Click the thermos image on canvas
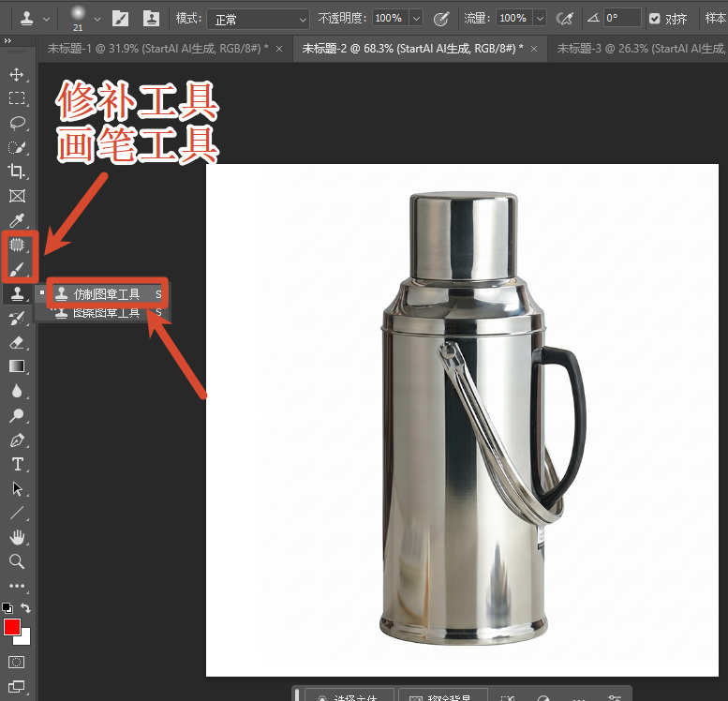Screen dimensions: 728x701 pyautogui.click(x=483, y=418)
